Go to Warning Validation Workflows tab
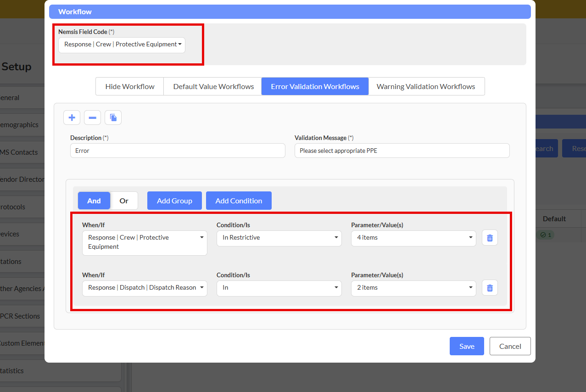The image size is (586, 392). pyautogui.click(x=426, y=86)
